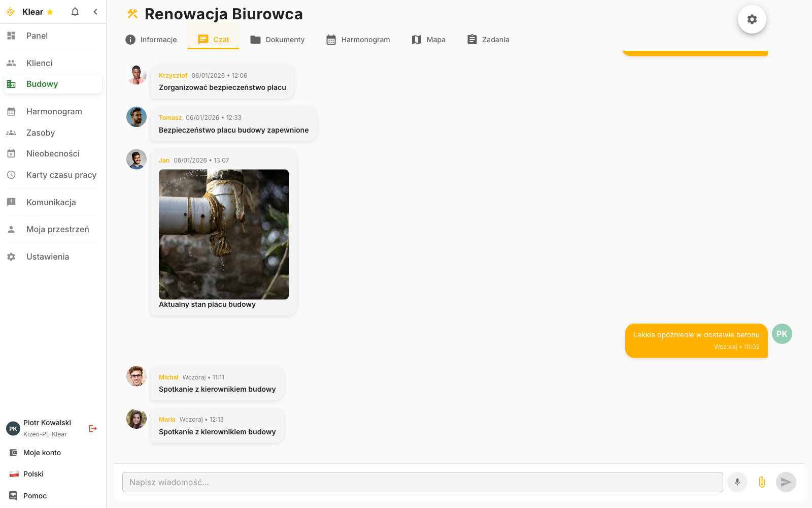Open the broken pipe photo in chat

click(224, 234)
